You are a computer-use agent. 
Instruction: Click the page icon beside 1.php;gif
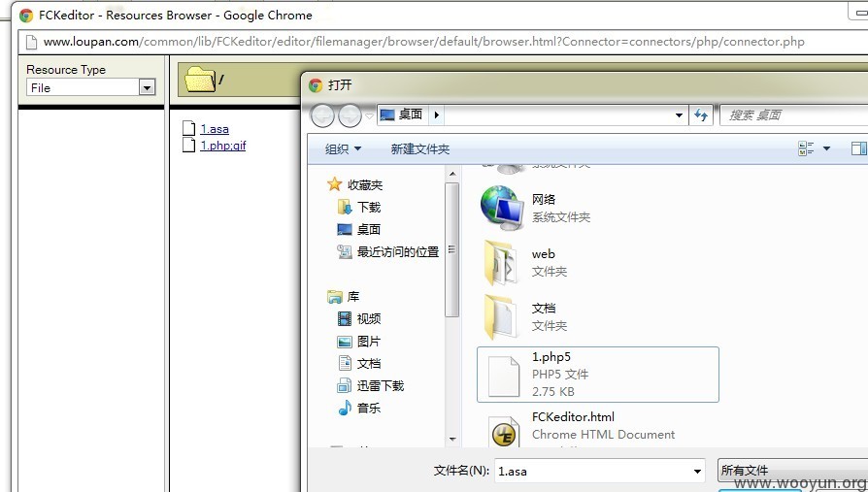pos(188,145)
